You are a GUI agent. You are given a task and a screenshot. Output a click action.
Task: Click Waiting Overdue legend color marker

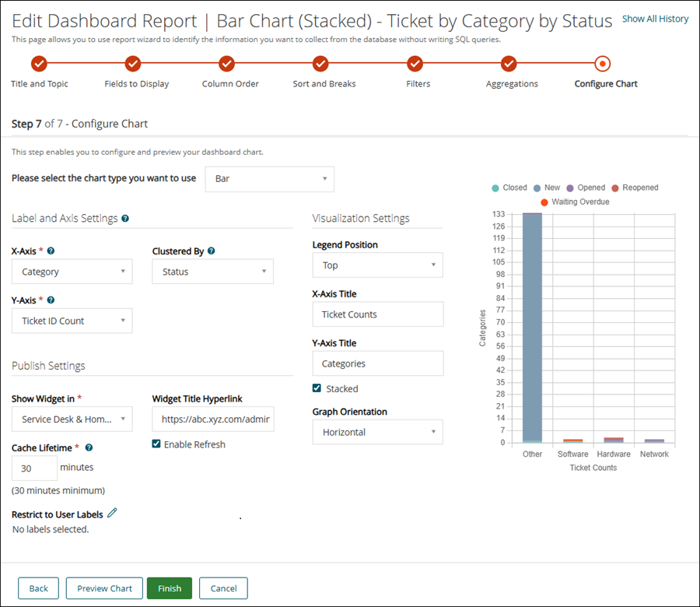tap(544, 202)
